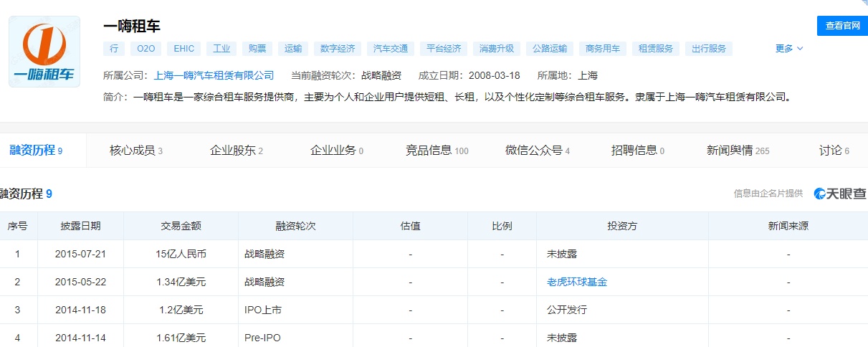Switch to the 微信公众号 tab

[538, 151]
